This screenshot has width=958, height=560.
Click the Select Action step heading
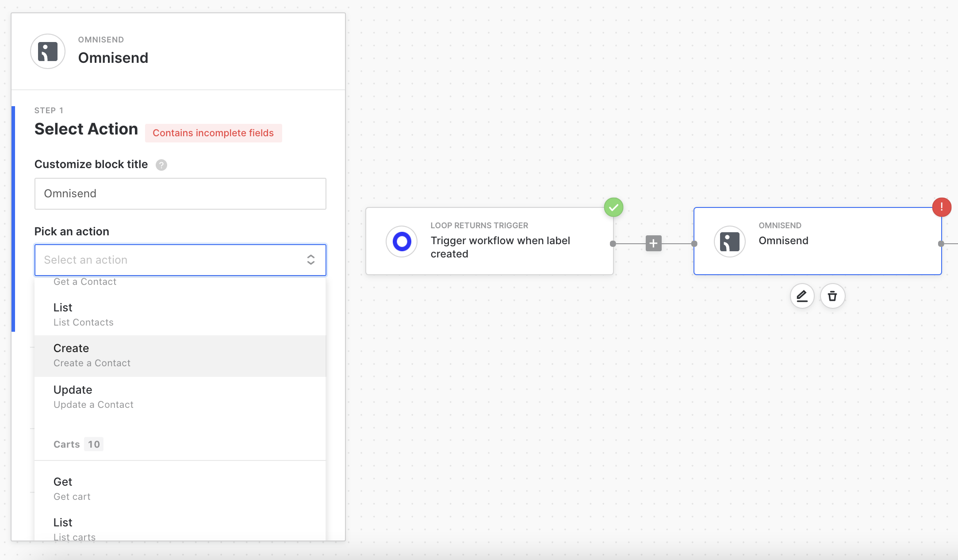pyautogui.click(x=86, y=129)
